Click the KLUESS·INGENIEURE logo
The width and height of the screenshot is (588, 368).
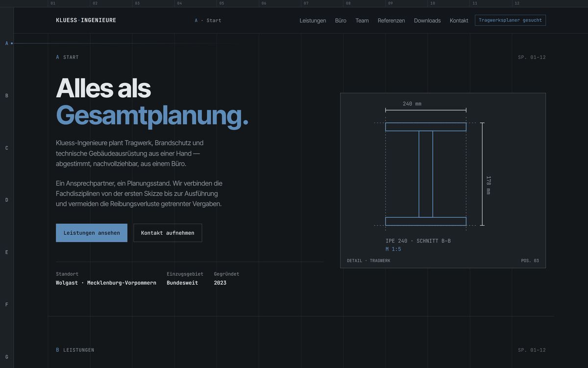(86, 20)
